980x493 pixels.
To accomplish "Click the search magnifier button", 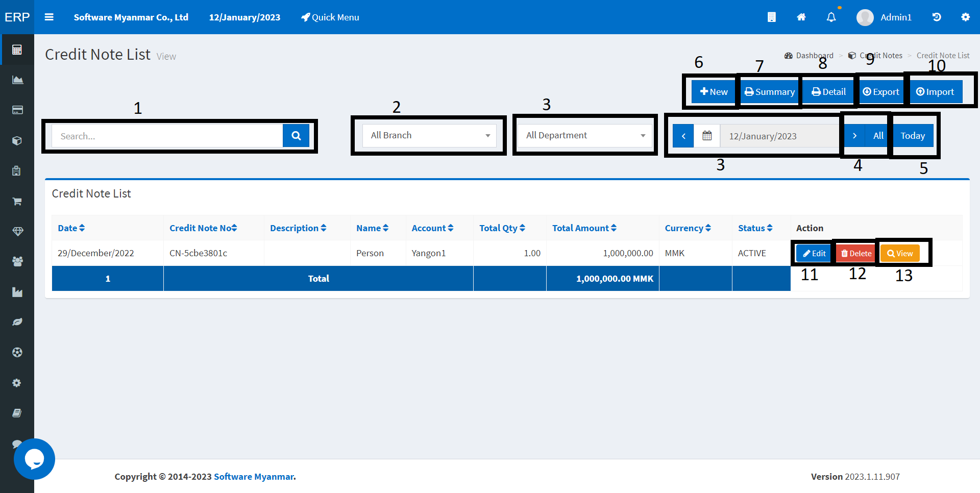I will (296, 136).
